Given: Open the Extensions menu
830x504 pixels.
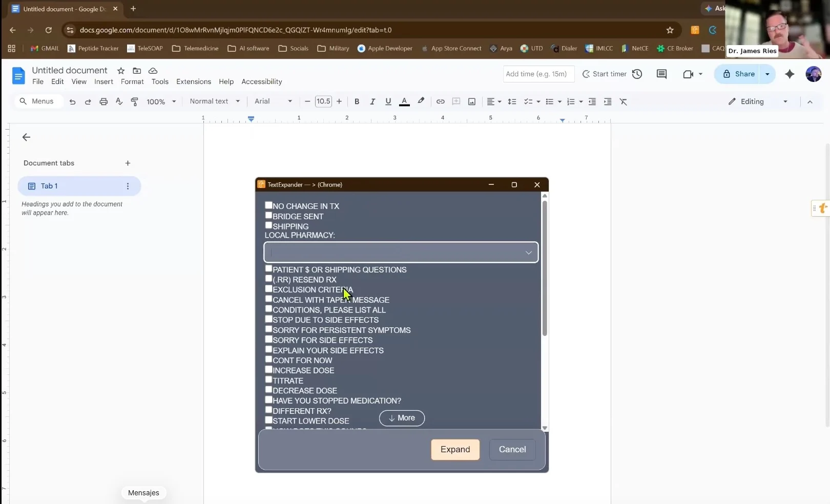Looking at the screenshot, I should [194, 81].
